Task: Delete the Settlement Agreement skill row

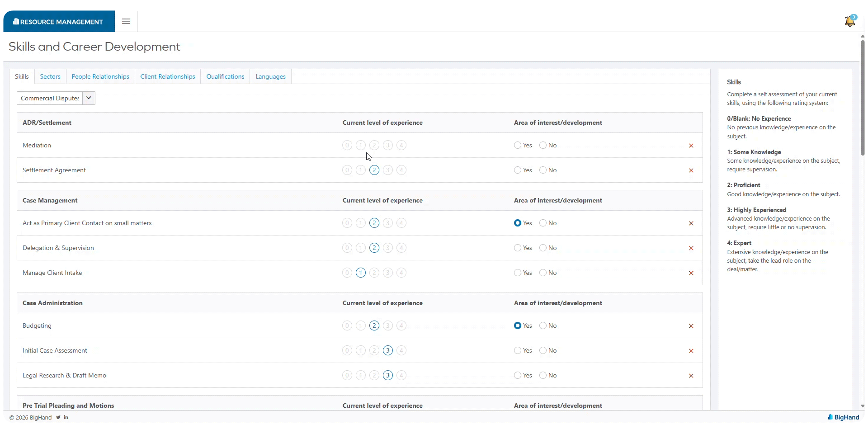Action: pos(691,170)
